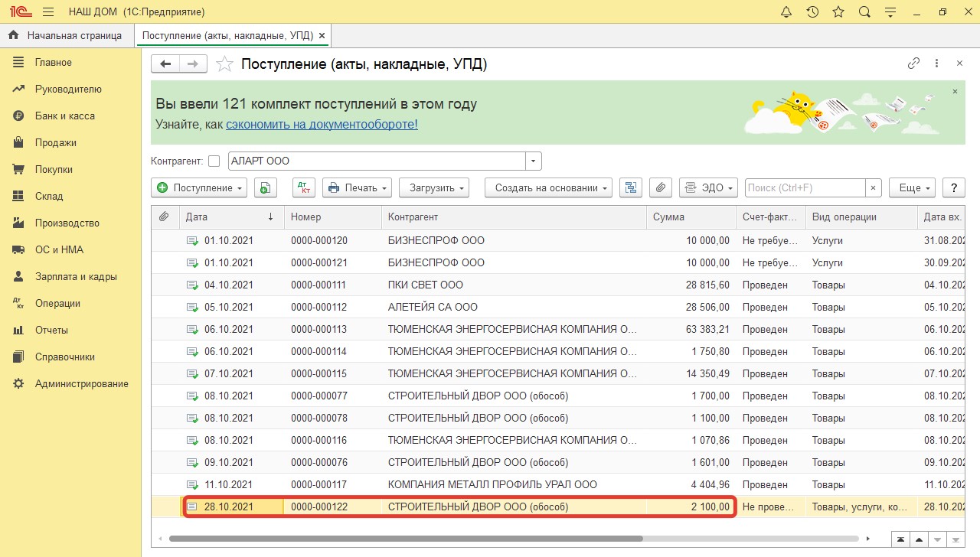Image resolution: width=980 pixels, height=557 pixels.
Task: Select АЛЕТЕЙЯ СА ООО row
Action: click(558, 308)
